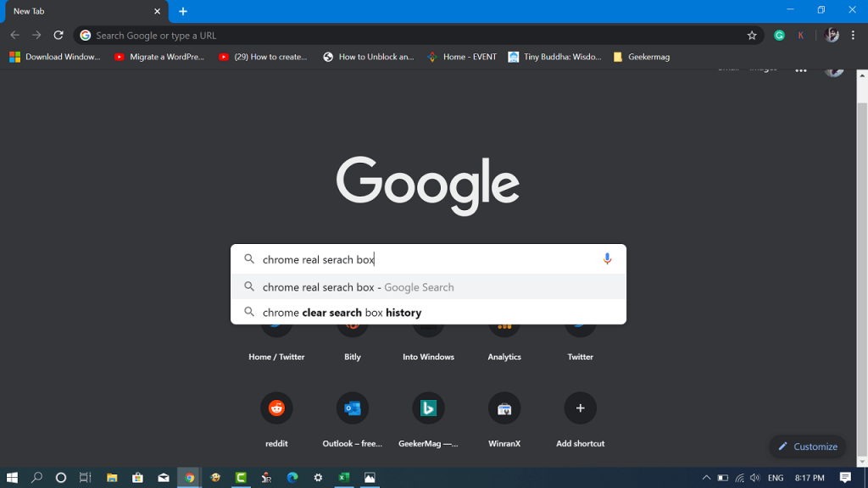
Task: Open Windows taskbar search
Action: coord(36,478)
